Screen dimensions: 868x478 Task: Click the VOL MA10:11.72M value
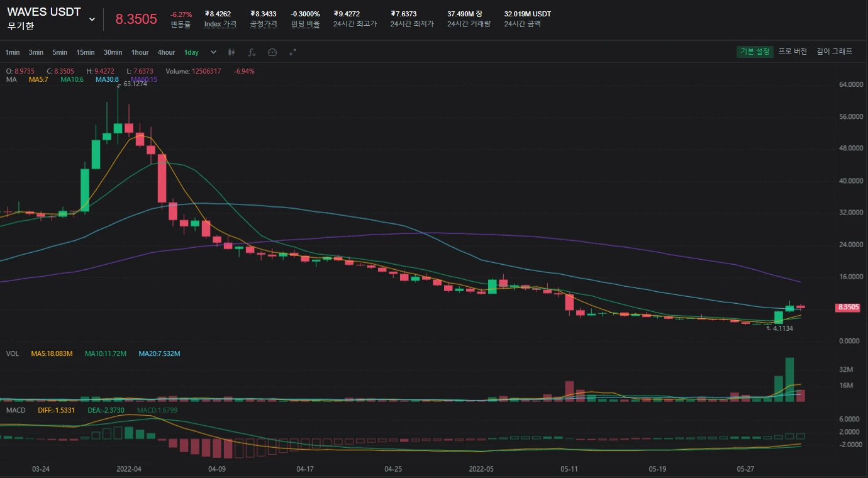105,353
